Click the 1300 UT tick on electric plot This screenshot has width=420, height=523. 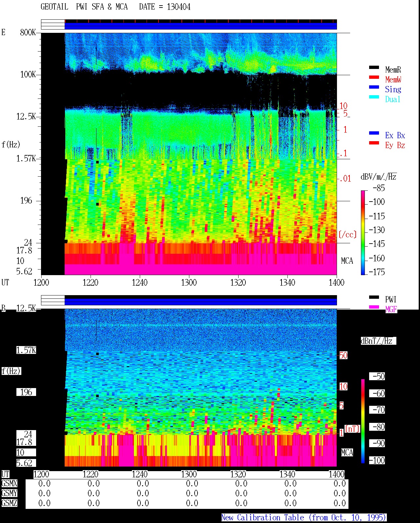coord(189,282)
